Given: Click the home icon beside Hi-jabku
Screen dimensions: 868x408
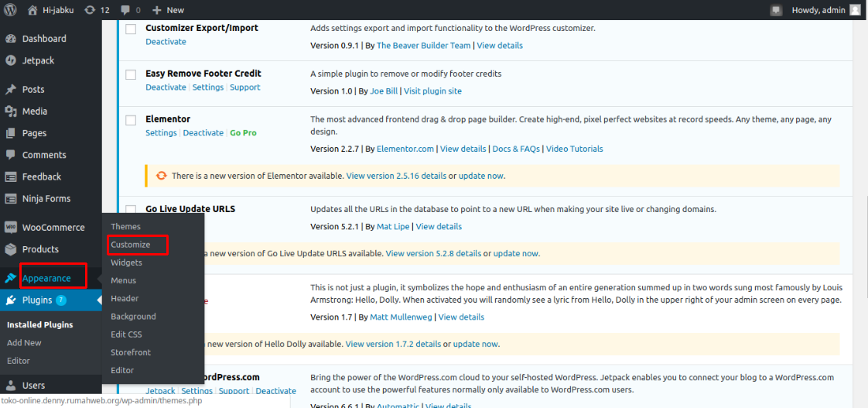Looking at the screenshot, I should click(33, 10).
